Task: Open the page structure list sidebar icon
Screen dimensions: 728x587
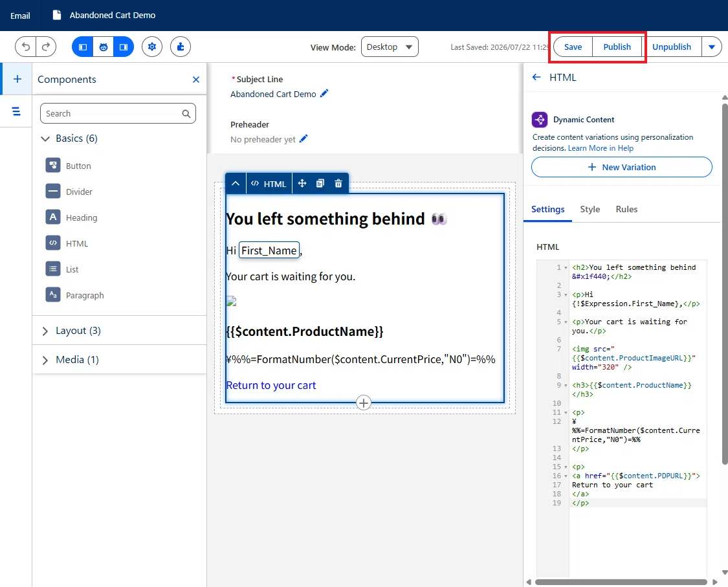Action: click(x=16, y=111)
